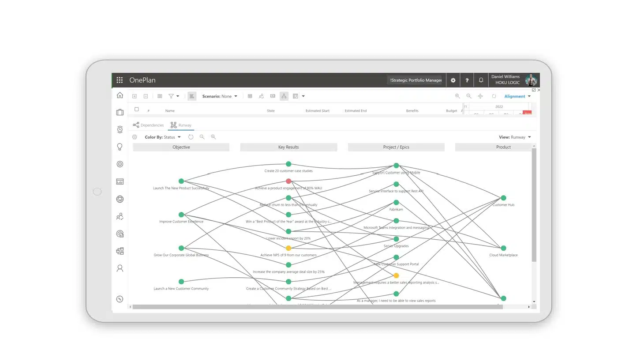This screenshot has width=644, height=347.
Task: Toggle the Gantt chart view button
Action: 192,96
